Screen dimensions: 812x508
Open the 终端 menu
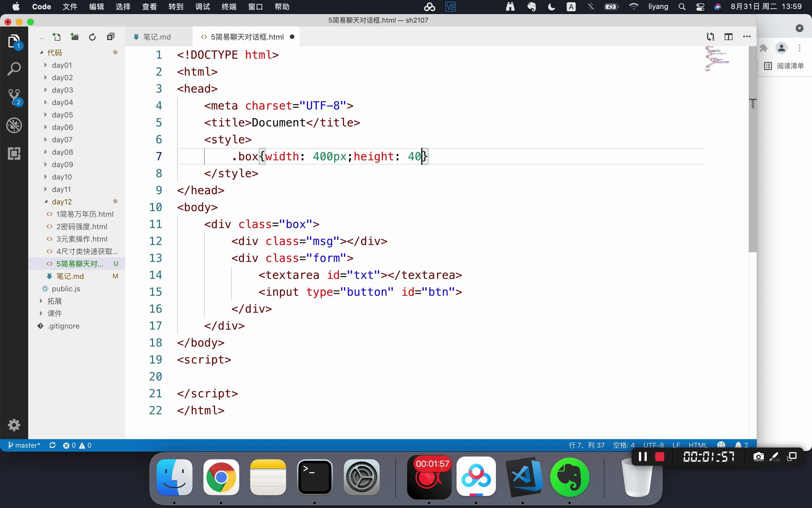(229, 7)
